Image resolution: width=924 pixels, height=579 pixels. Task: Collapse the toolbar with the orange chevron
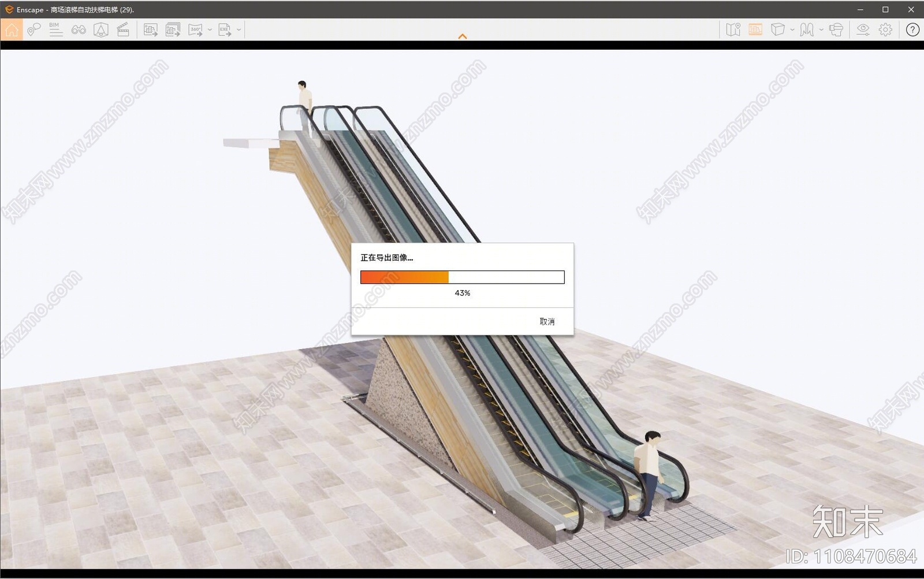[x=462, y=36]
